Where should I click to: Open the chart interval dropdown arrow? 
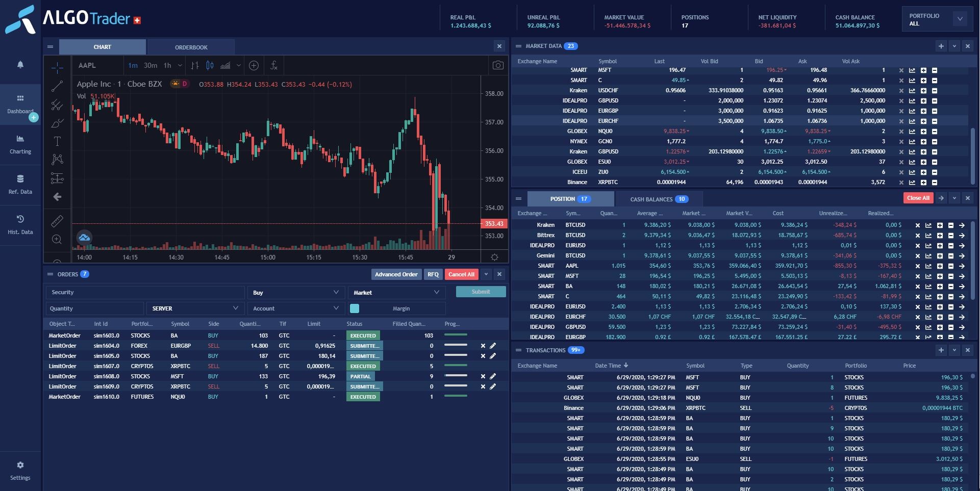(x=180, y=65)
